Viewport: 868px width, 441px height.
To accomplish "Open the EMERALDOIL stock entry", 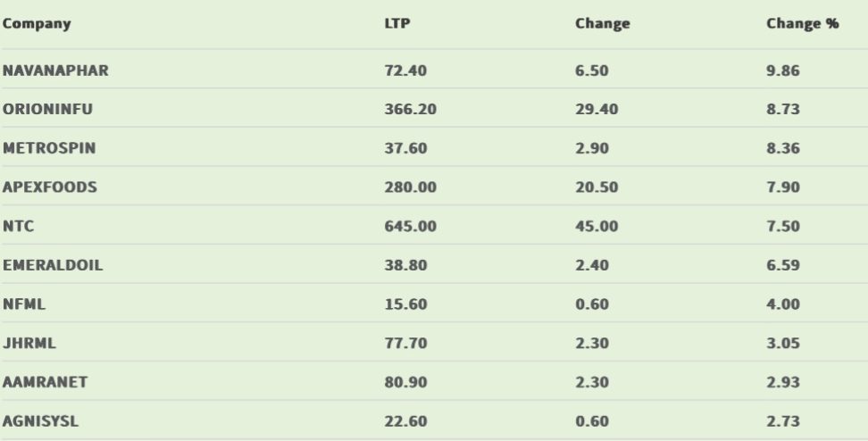I will coord(53,265).
